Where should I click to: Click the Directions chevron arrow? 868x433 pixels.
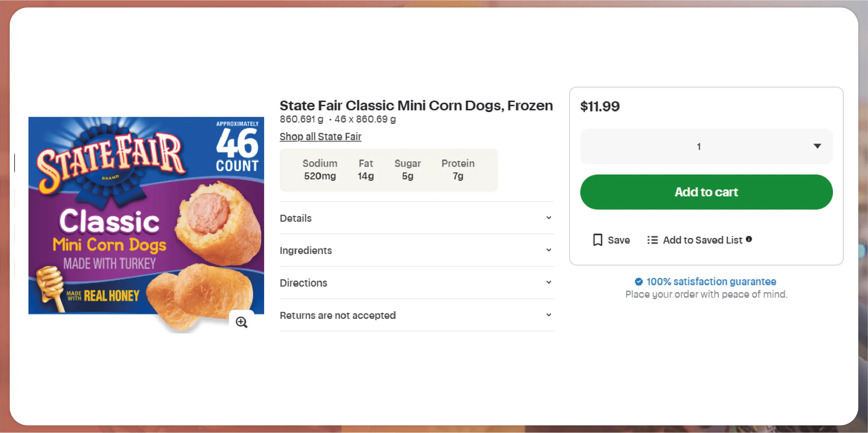[548, 282]
